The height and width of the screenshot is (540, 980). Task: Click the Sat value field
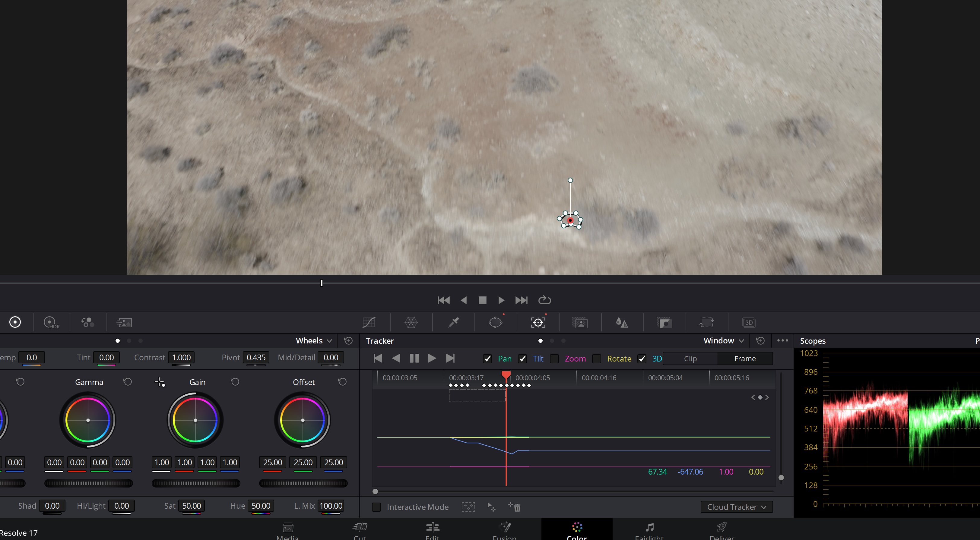[192, 506]
